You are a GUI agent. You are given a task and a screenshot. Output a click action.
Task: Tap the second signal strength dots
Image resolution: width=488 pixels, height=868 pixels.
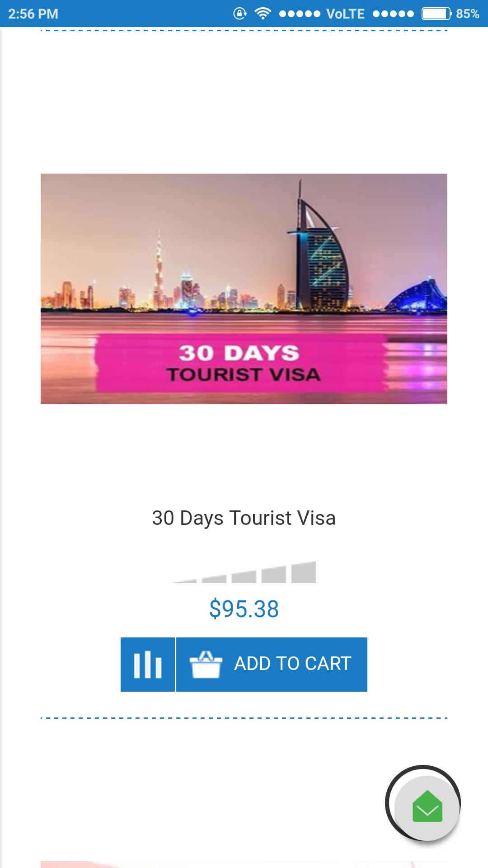coord(393,14)
